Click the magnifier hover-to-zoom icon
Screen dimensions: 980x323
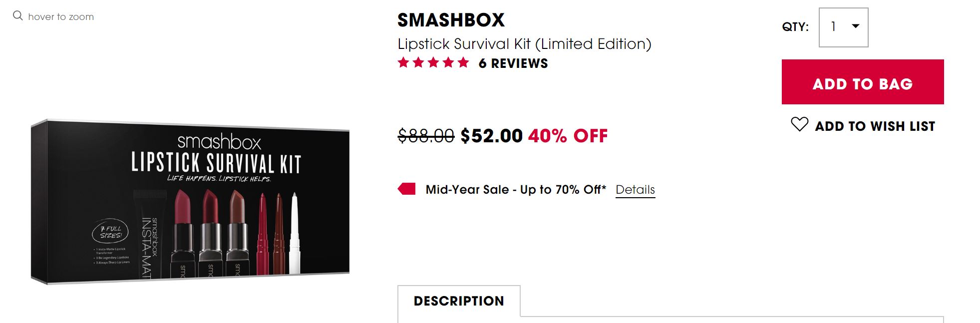(x=17, y=16)
